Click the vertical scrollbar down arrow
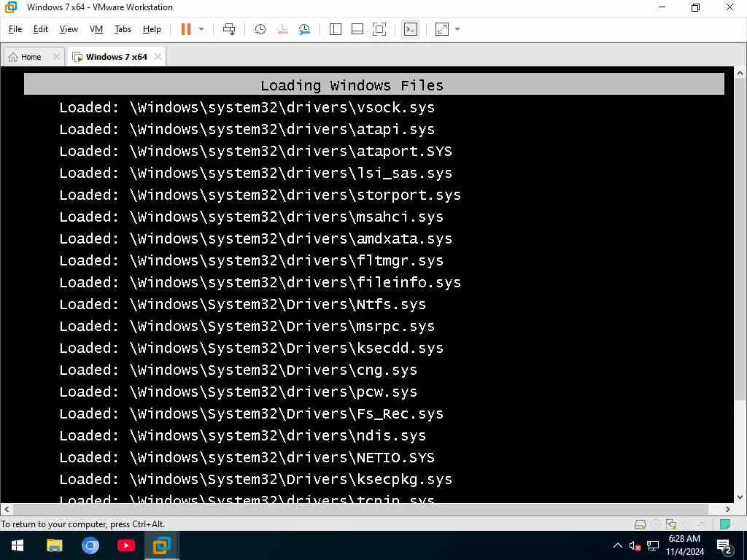The height and width of the screenshot is (560, 747). click(x=740, y=497)
